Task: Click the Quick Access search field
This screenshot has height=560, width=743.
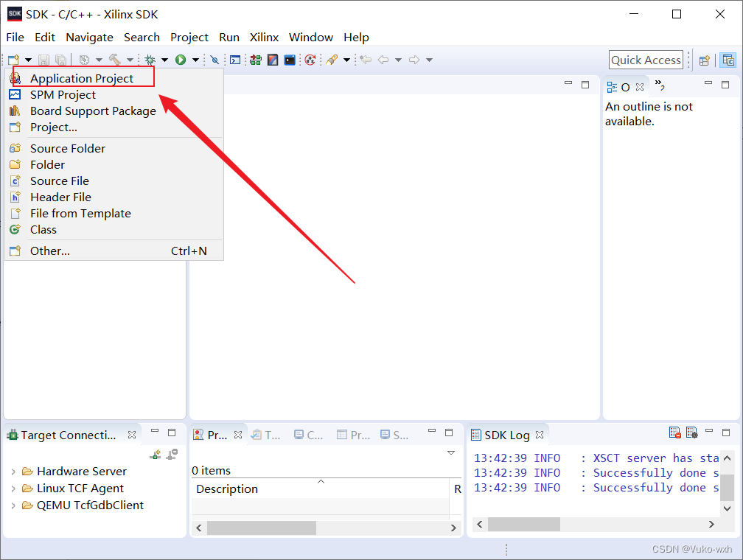Action: tap(646, 60)
